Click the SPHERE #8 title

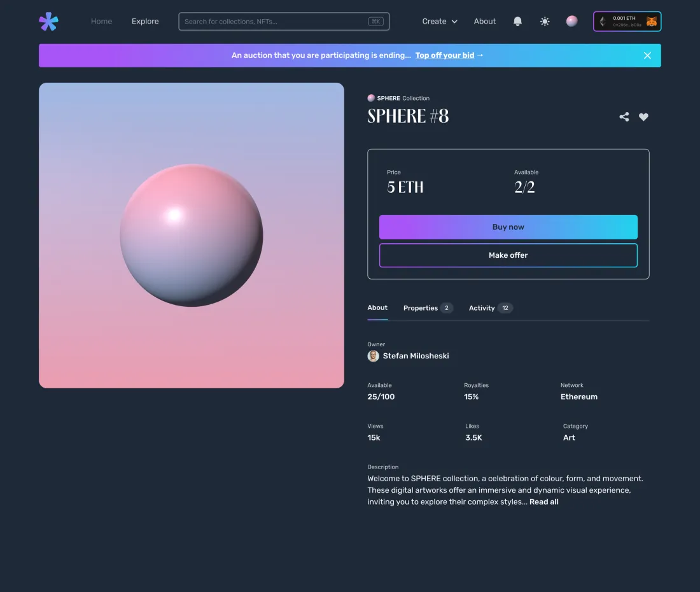point(407,116)
